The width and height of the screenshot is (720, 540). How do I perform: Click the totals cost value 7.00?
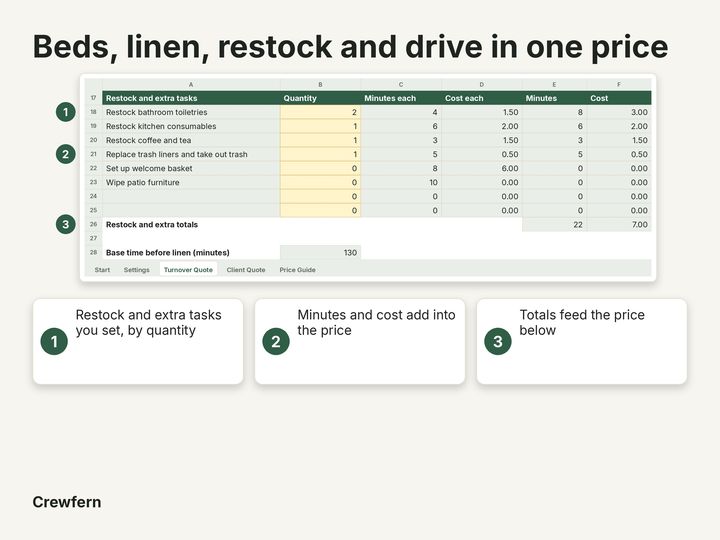tap(619, 225)
